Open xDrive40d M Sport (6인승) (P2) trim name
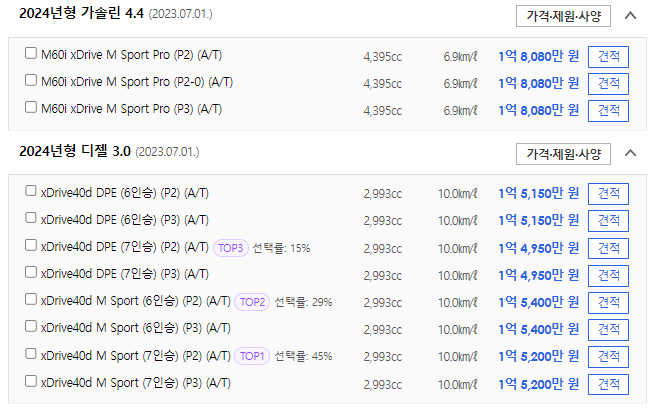654x412 pixels. (x=136, y=301)
